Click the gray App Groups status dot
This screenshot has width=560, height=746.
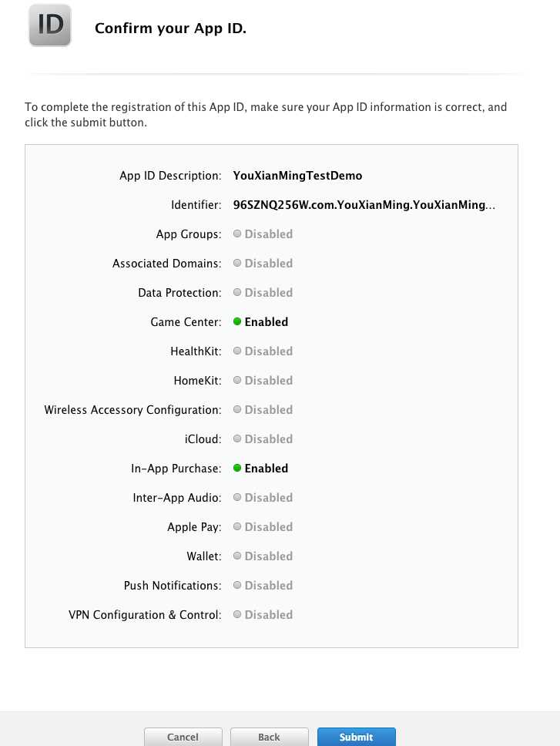[237, 234]
